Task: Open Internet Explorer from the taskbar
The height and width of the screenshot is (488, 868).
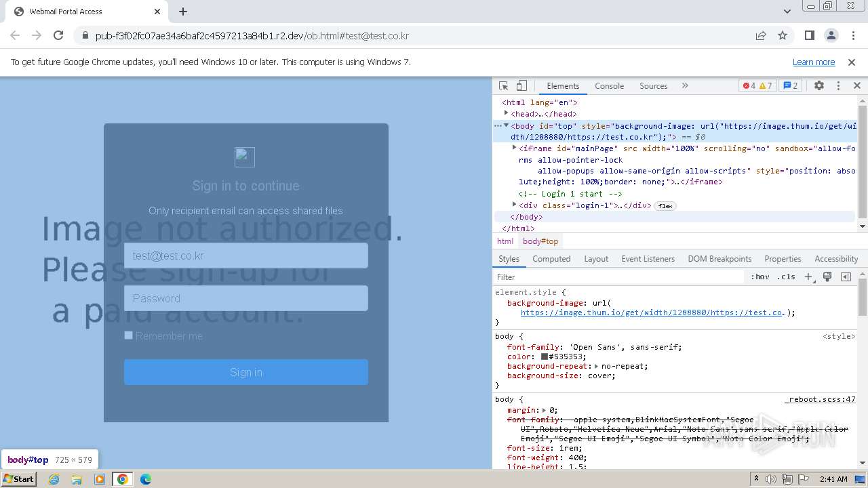Action: click(x=54, y=479)
